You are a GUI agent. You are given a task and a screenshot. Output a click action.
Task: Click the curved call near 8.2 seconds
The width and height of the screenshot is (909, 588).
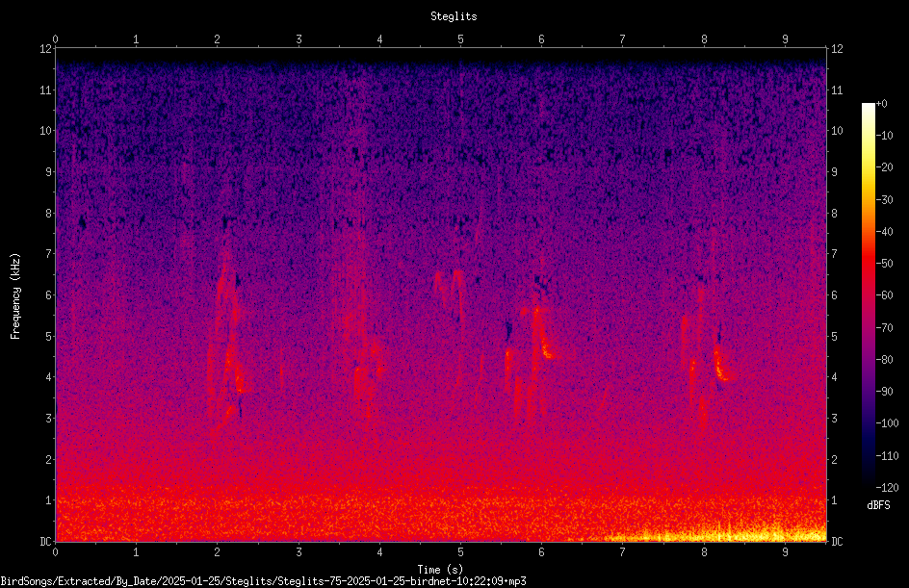click(722, 363)
